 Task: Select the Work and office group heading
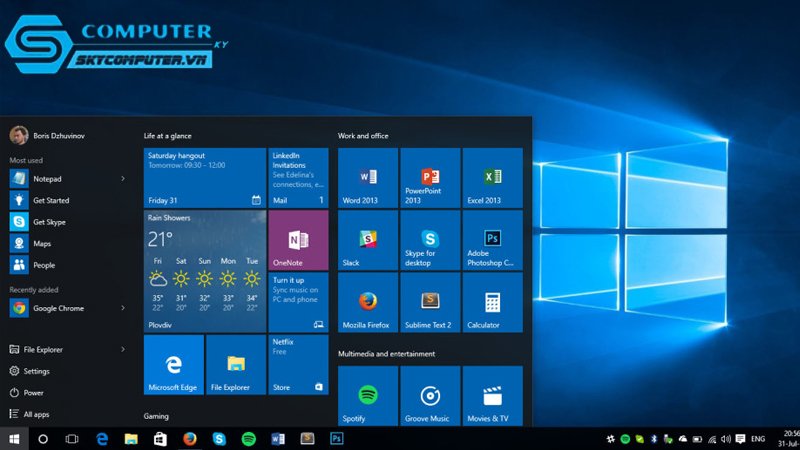363,136
